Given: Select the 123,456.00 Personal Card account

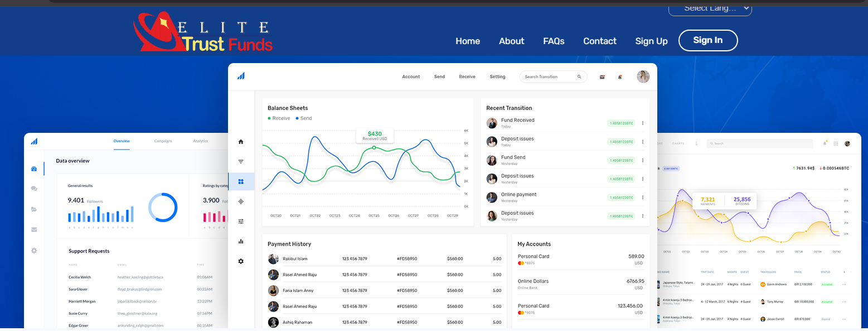Looking at the screenshot, I should 581,309.
